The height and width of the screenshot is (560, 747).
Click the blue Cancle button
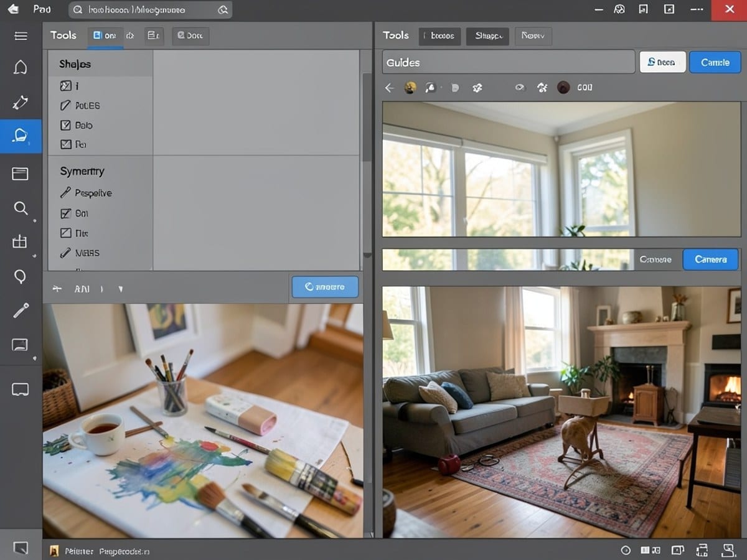click(x=715, y=62)
